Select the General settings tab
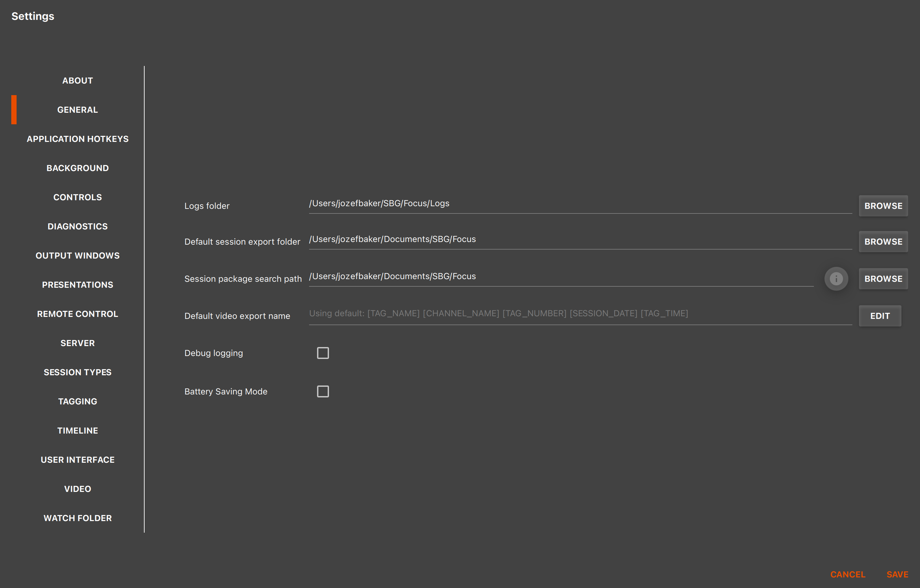 (x=78, y=110)
